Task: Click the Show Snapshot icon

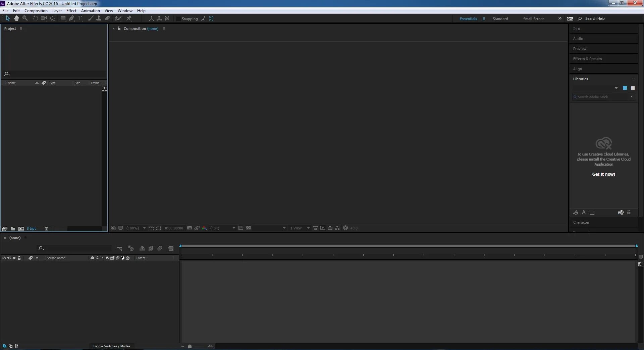Action: pyautogui.click(x=197, y=228)
